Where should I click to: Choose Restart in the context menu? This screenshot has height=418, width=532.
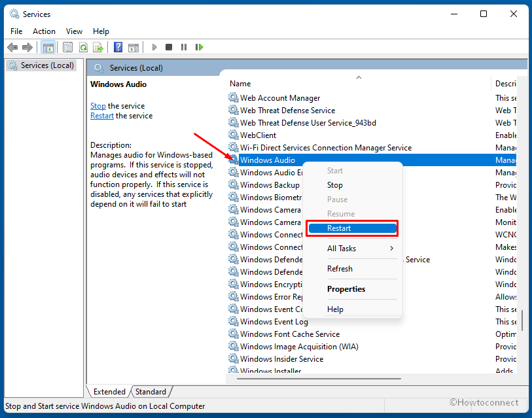click(x=352, y=228)
